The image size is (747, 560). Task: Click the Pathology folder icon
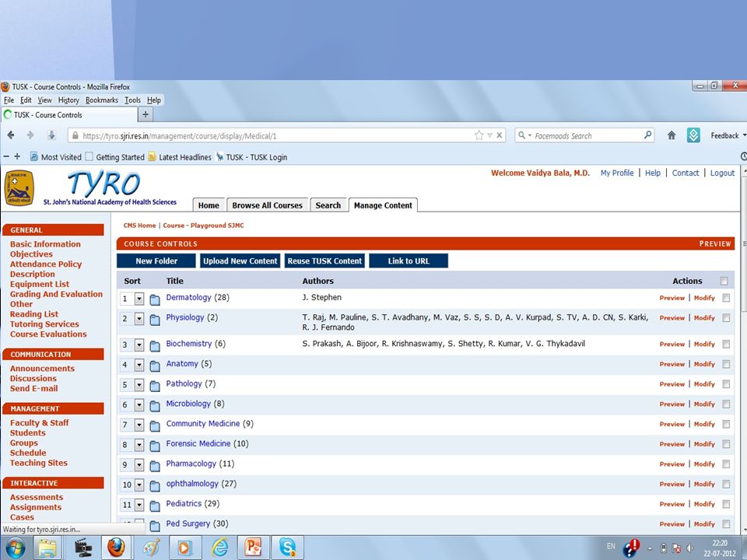coord(155,387)
